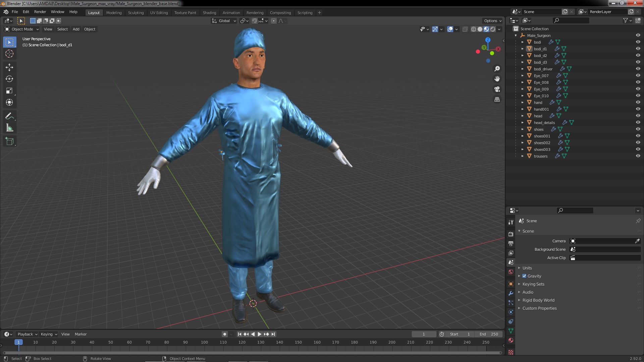Image resolution: width=644 pixels, height=362 pixels.
Task: Select the Move tool
Action: pyautogui.click(x=9, y=67)
